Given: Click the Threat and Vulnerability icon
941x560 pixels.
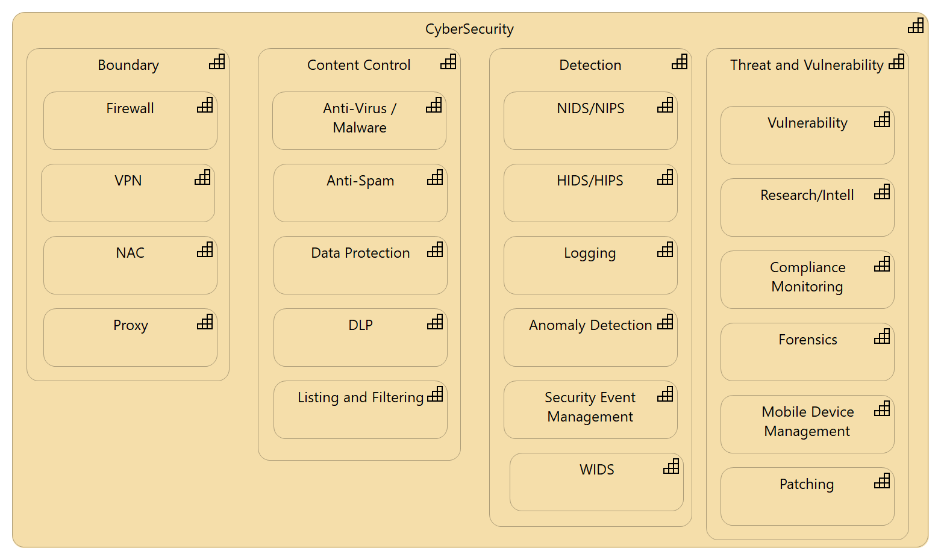Looking at the screenshot, I should click(896, 62).
